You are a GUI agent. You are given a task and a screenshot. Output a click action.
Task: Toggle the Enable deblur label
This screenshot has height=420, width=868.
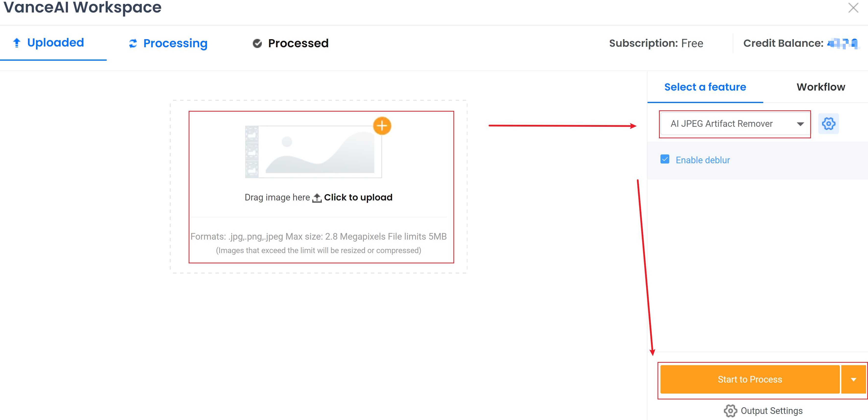coord(703,160)
